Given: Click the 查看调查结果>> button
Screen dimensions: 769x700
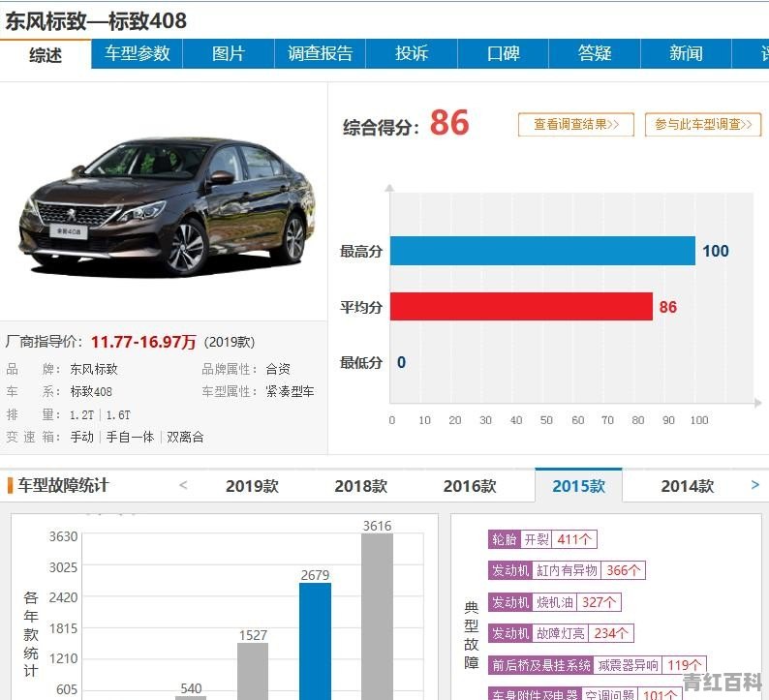Looking at the screenshot, I should click(575, 125).
